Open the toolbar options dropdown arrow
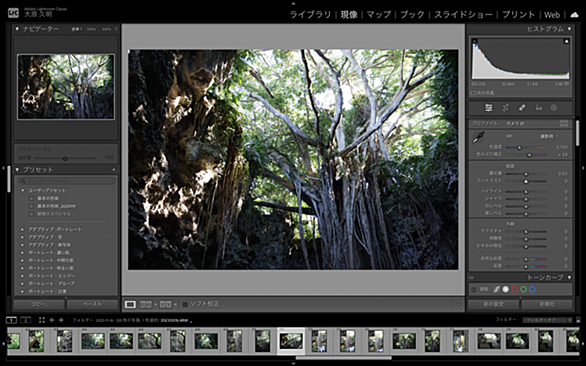Screen dimensions: 586x366 tap(458, 304)
